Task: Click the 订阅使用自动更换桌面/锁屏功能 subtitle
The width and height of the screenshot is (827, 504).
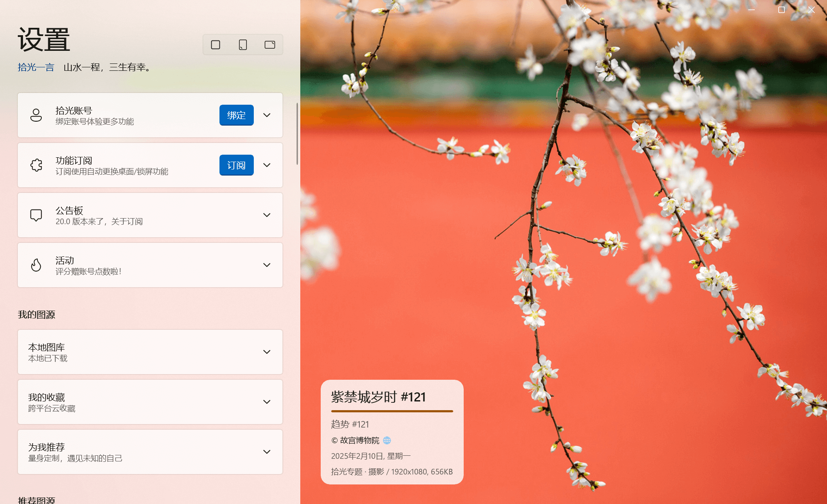Action: [x=112, y=172]
